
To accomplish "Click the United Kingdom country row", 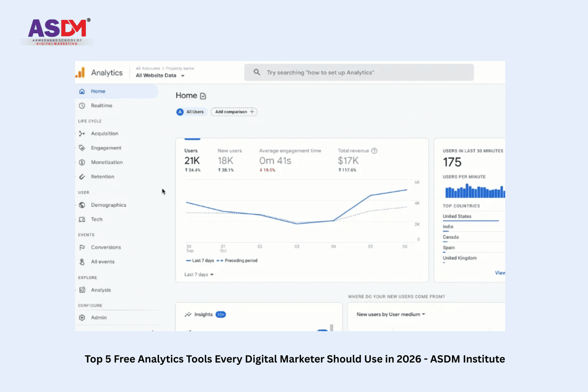I will (474, 258).
